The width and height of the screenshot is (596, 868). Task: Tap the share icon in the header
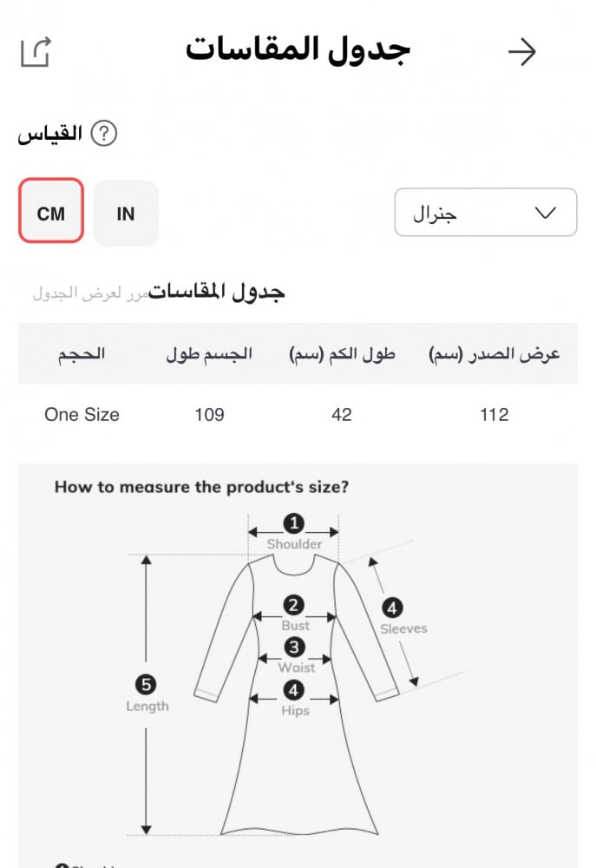pos(36,52)
